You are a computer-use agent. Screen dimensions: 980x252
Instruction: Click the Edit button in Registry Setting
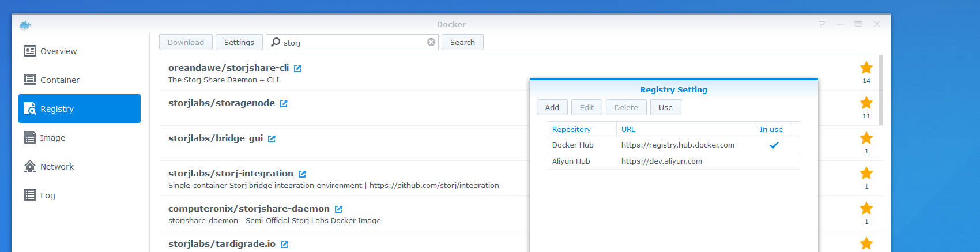[x=587, y=107]
